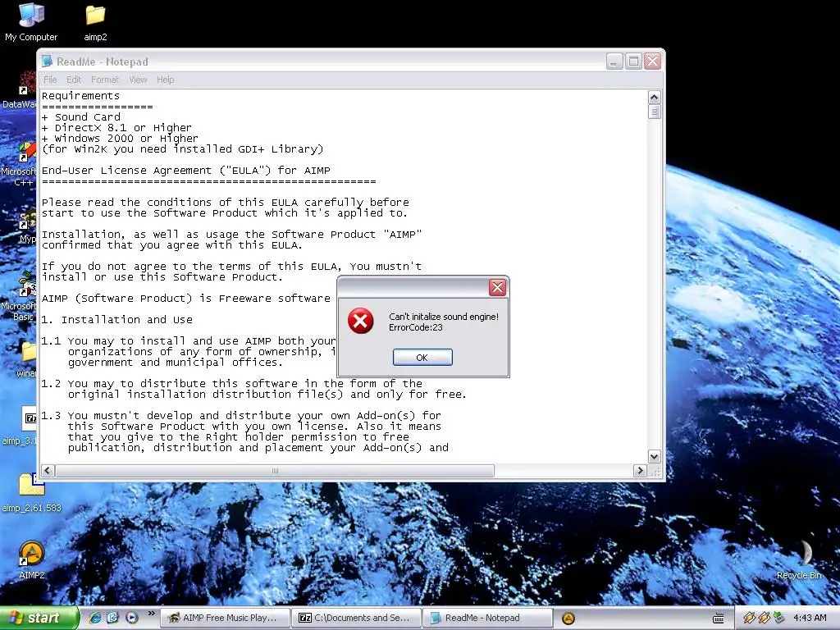Open Notepad Format menu
Image resolution: width=840 pixels, height=630 pixels.
105,80
